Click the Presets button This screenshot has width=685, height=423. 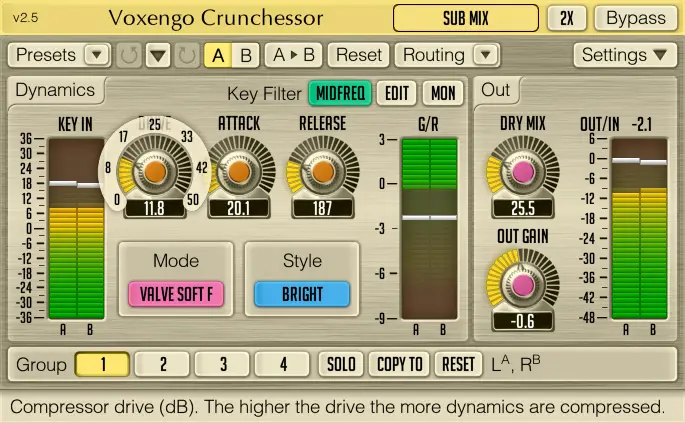[x=46, y=55]
